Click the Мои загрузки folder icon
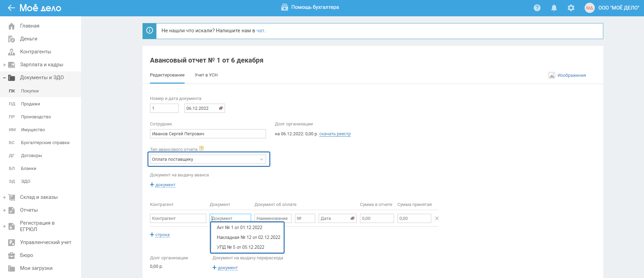The height and width of the screenshot is (278, 644). click(x=12, y=268)
